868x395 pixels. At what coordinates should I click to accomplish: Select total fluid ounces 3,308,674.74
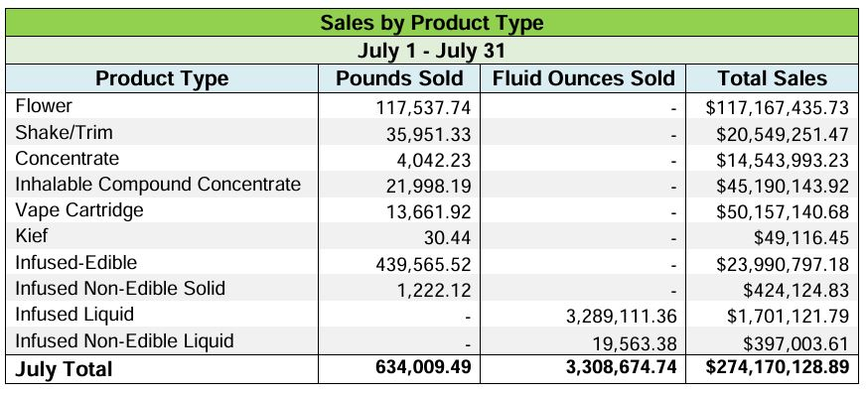coord(619,367)
